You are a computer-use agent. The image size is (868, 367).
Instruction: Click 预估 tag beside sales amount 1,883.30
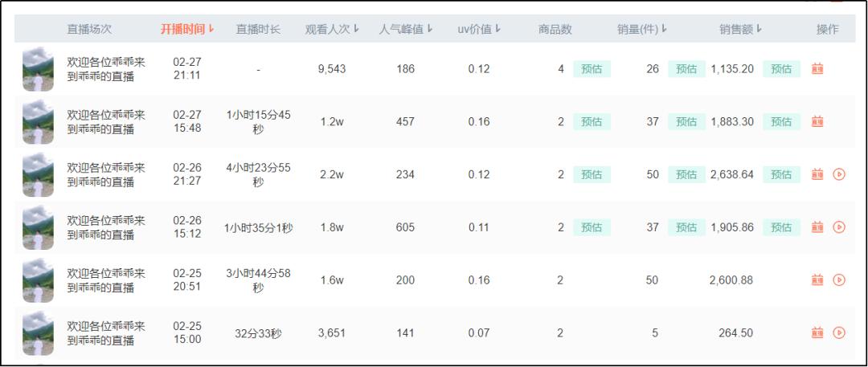(x=782, y=122)
